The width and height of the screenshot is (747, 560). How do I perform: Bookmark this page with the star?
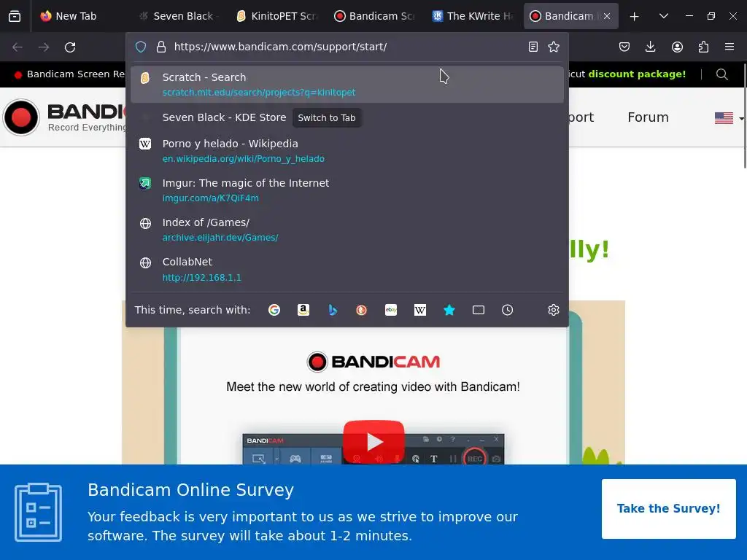[554, 47]
